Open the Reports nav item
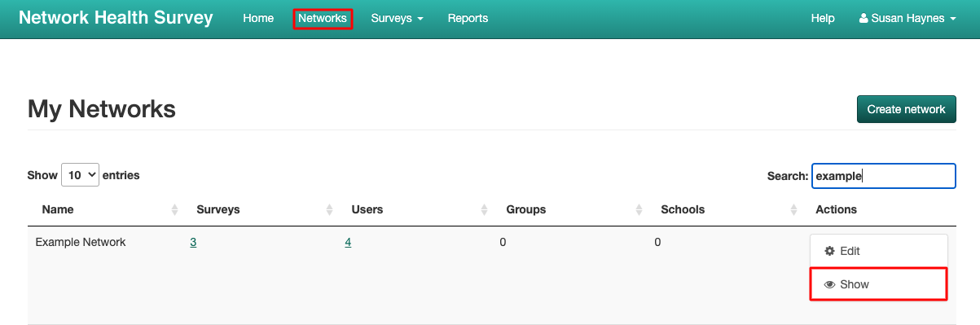 tap(468, 18)
